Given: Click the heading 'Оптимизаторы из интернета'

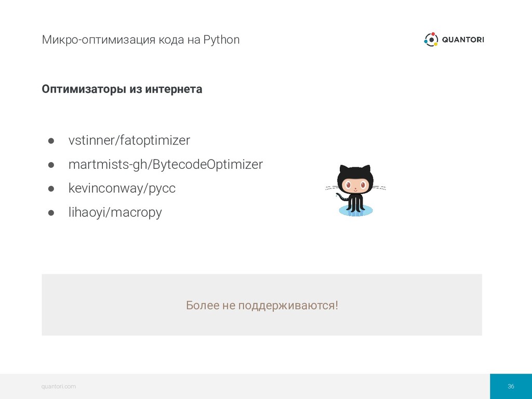Looking at the screenshot, I should tap(122, 89).
